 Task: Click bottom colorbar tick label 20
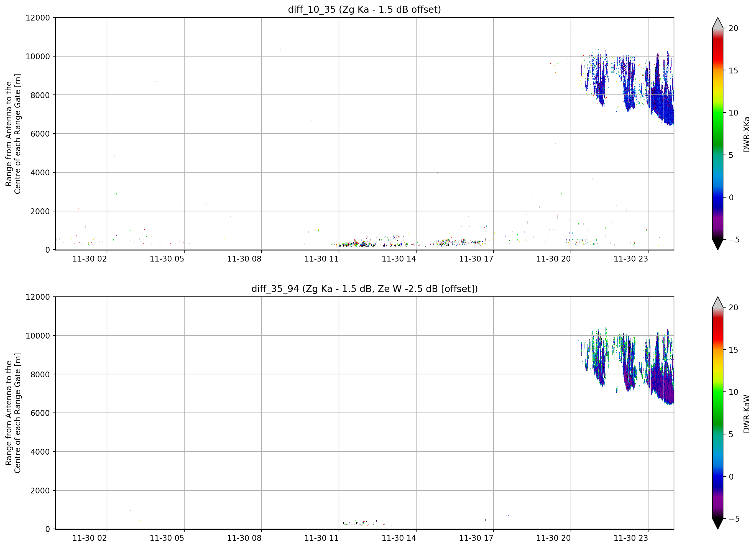(733, 308)
